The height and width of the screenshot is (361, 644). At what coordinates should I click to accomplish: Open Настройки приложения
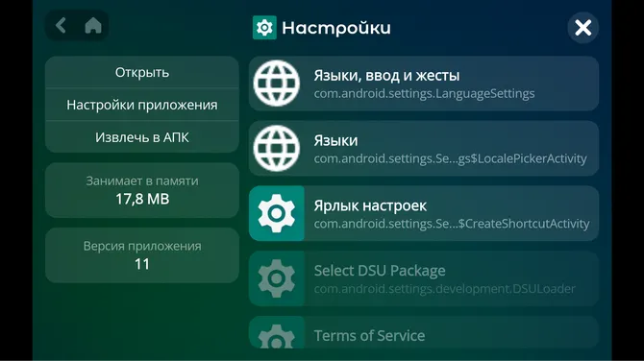[142, 105]
